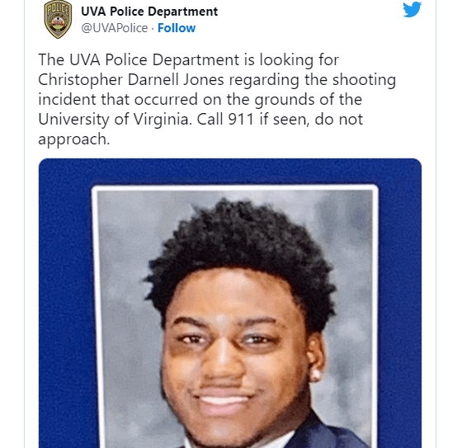
Task: Click the @UVAPolice handle
Action: [x=114, y=28]
